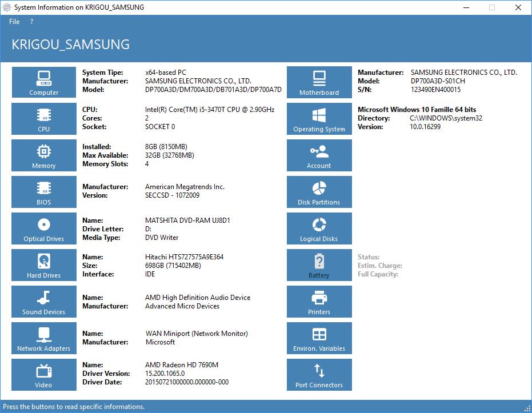The width and height of the screenshot is (532, 413).
Task: Click the MATSHITA DVD-RAM UJ8D1 drive name
Action: coord(187,220)
